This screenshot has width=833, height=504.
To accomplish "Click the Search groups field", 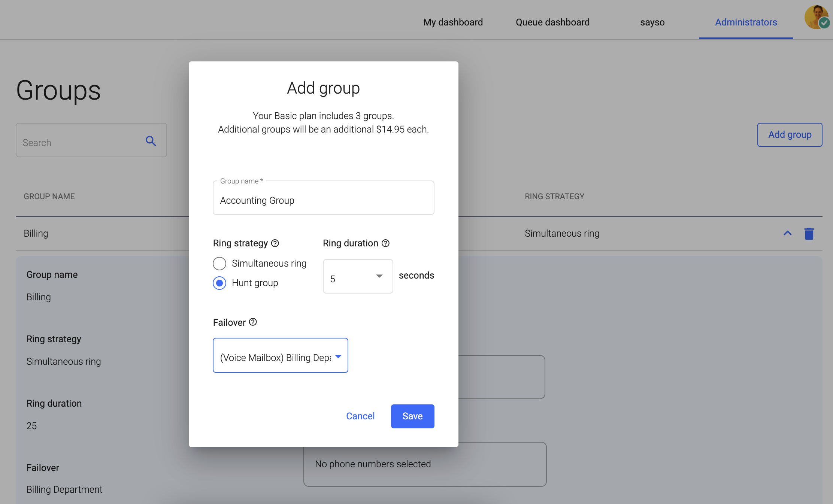I will [x=75, y=142].
